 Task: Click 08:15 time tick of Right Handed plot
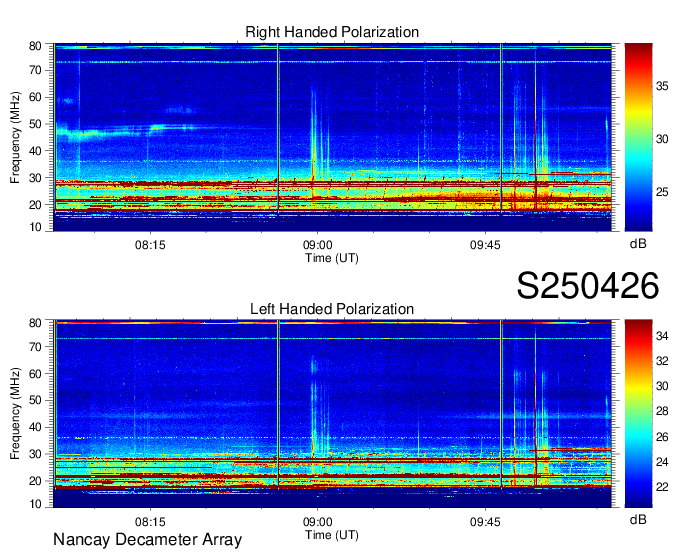(x=150, y=245)
